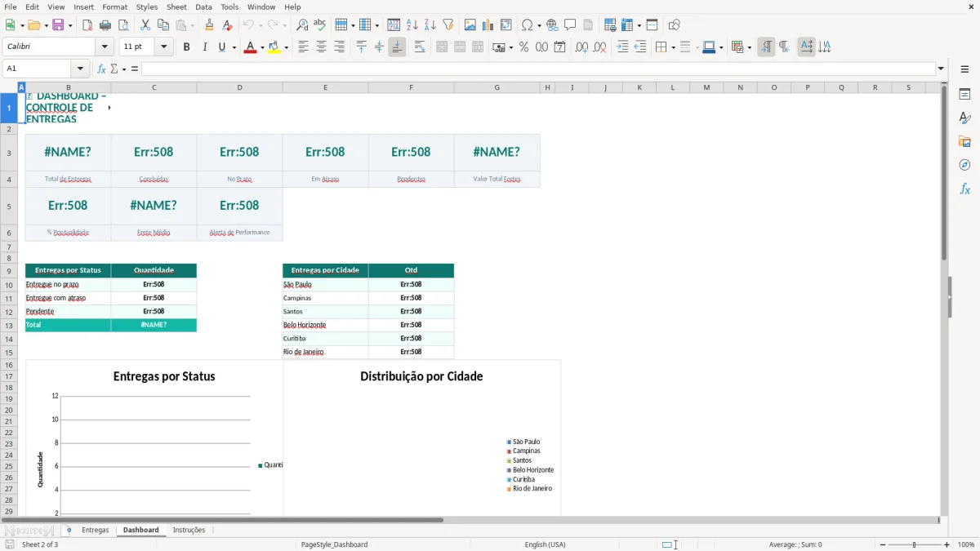Click Sort Descending icon

[430, 25]
